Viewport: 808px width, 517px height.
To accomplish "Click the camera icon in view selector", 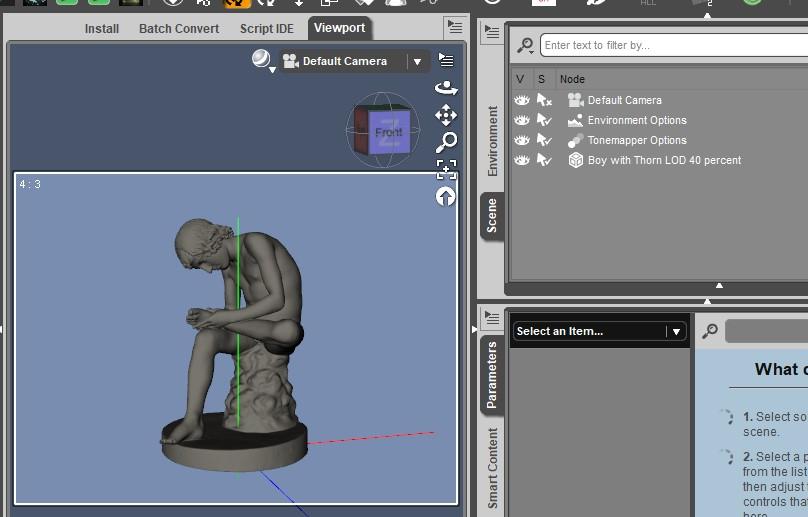I will click(x=291, y=61).
